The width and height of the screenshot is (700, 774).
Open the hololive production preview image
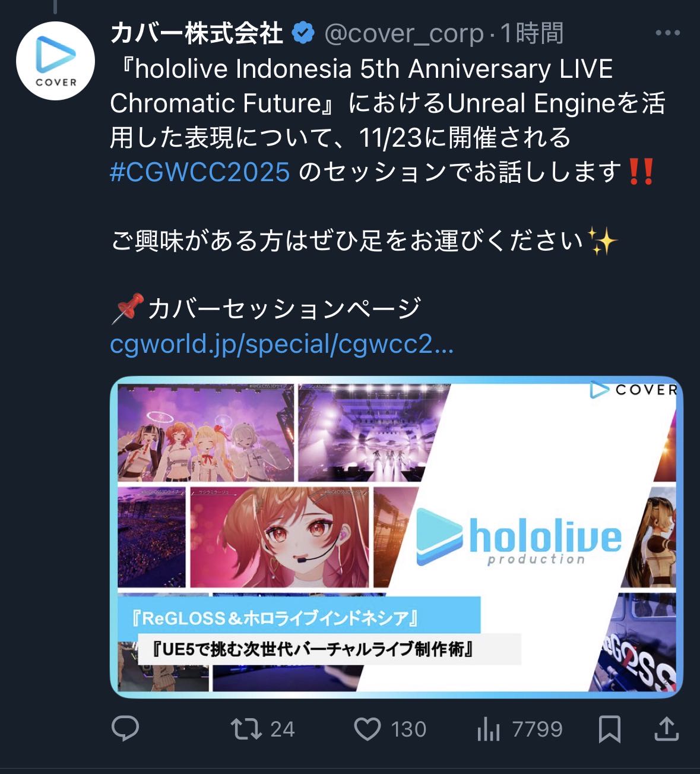click(x=397, y=537)
